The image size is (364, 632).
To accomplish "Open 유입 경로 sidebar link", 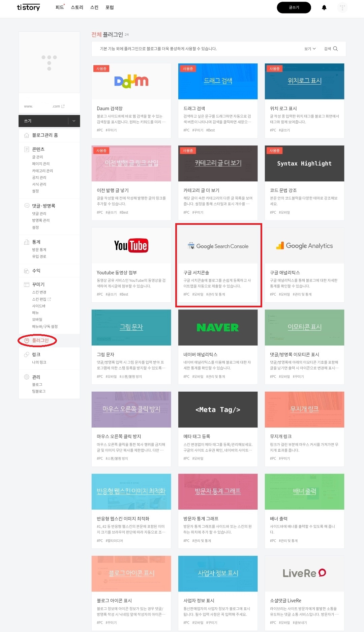I will [39, 257].
